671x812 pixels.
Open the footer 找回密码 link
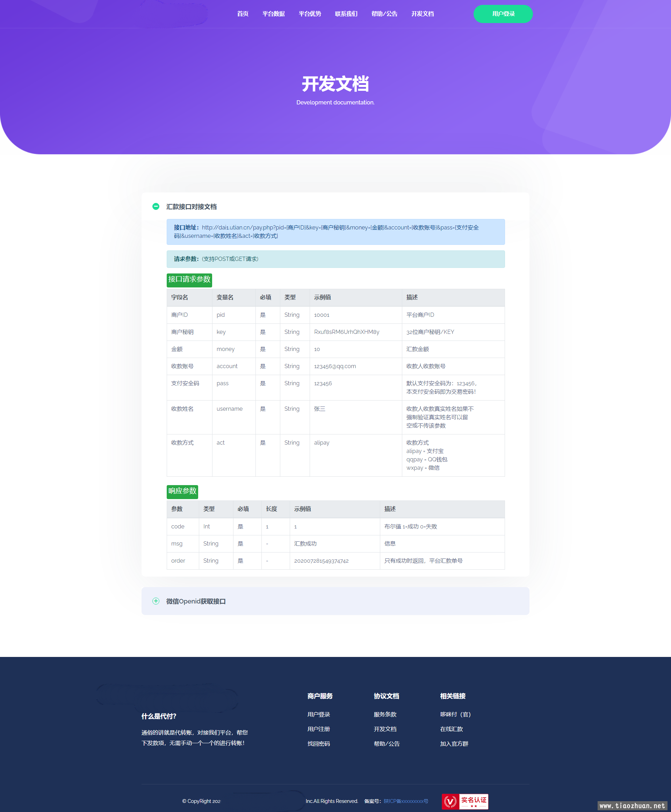318,744
